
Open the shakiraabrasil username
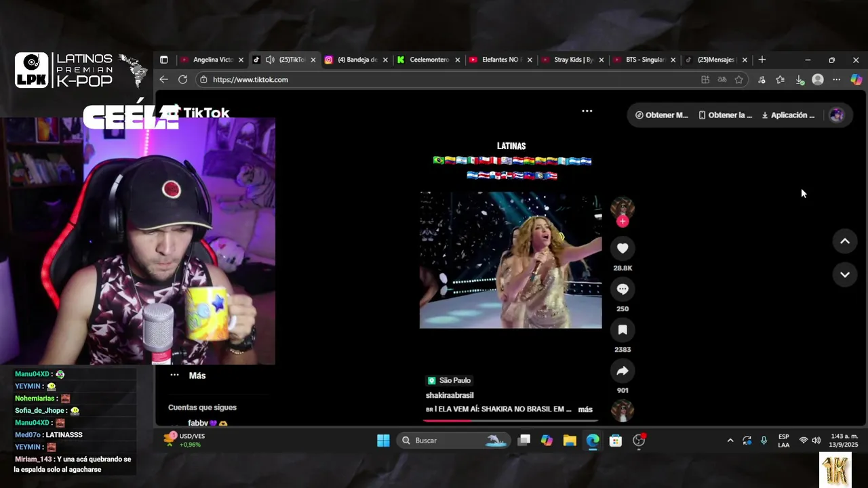[450, 395]
